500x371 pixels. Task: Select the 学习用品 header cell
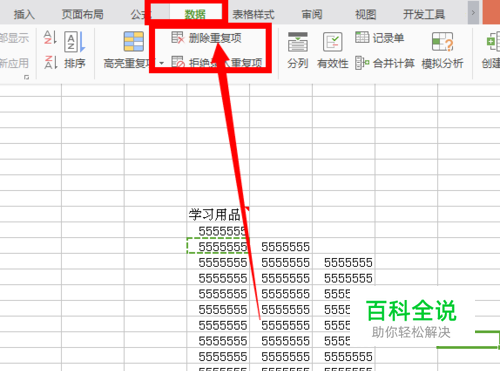click(218, 214)
